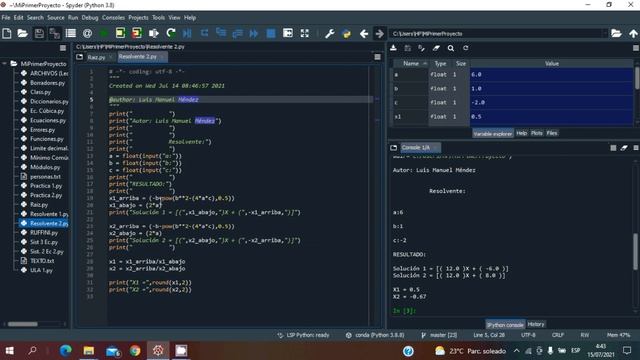Screen dimensions: 640x360
Task: Open Ec. Cúbica.py in the project tree
Action: (x=47, y=111)
